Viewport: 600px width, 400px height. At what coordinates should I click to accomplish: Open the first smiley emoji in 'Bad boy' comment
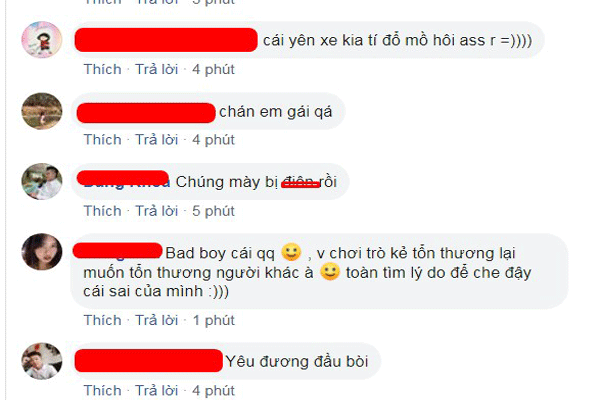(x=291, y=252)
